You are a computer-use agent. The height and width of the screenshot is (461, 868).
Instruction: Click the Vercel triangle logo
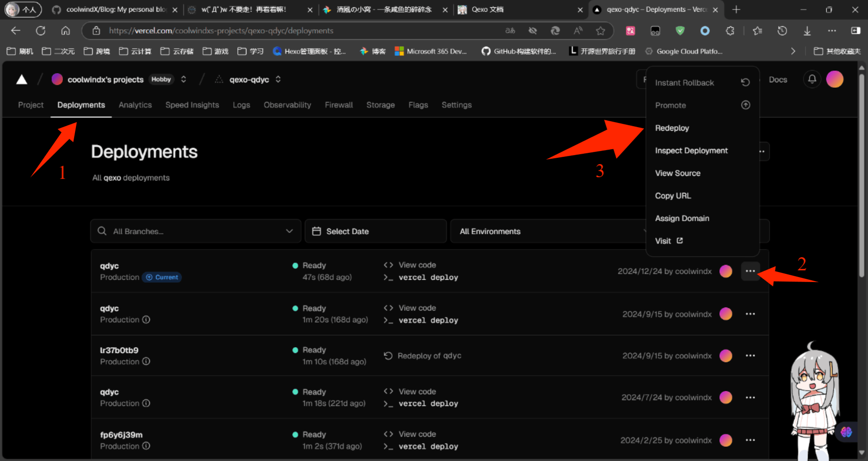[22, 80]
